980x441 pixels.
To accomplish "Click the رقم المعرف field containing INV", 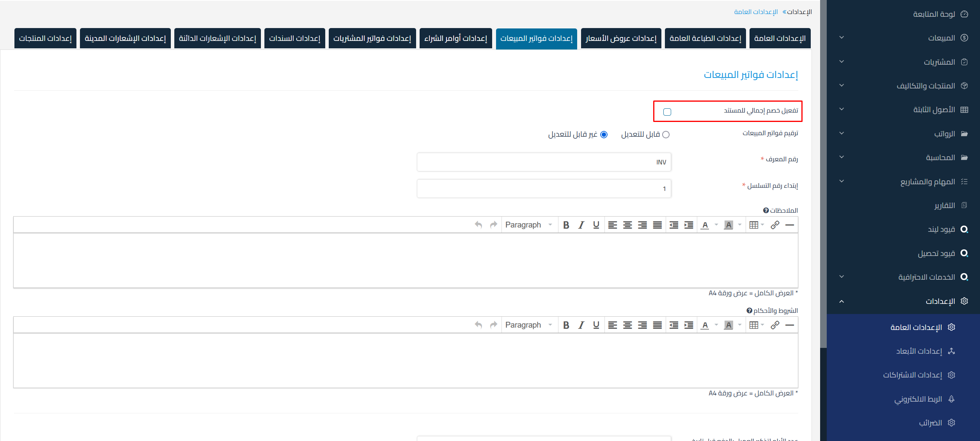I will click(x=544, y=162).
